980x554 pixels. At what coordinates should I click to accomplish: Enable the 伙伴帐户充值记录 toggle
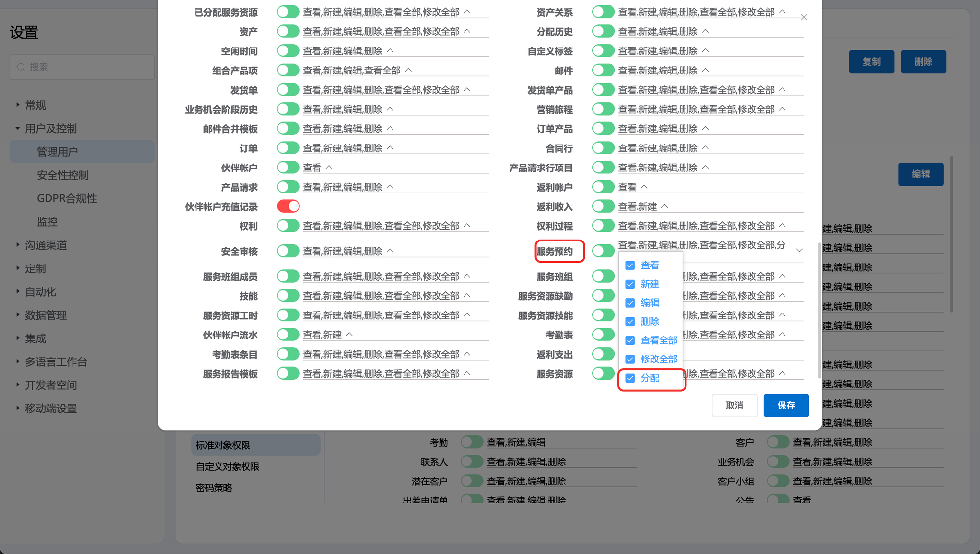click(288, 206)
